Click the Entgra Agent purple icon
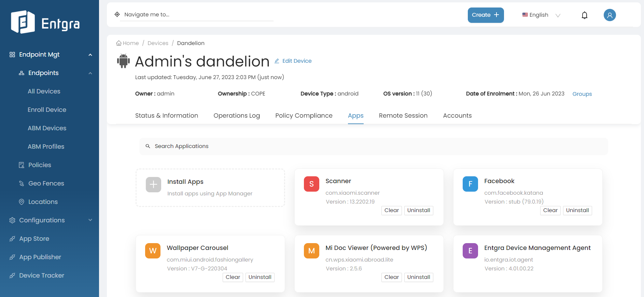 [470, 251]
